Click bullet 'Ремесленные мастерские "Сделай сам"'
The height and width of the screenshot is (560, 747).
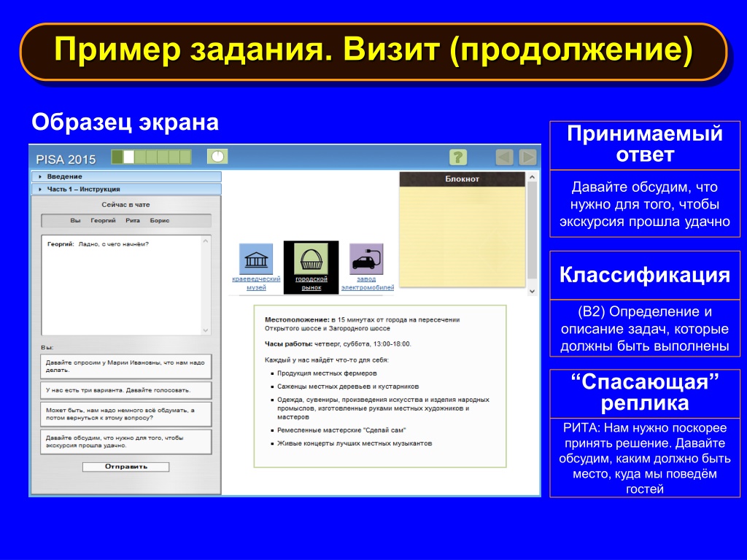tap(341, 430)
